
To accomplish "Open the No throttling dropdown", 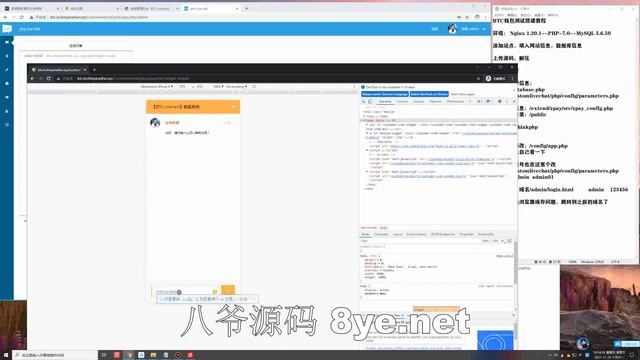I will click(x=236, y=87).
